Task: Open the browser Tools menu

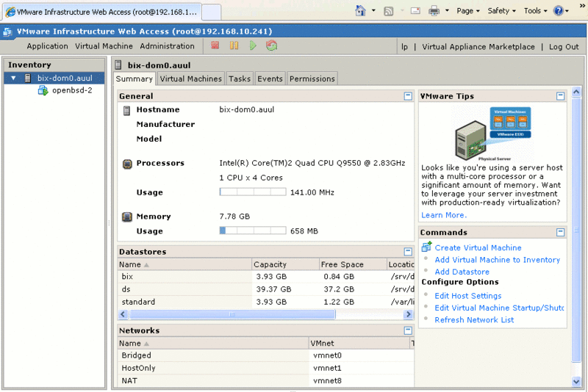Action: tap(536, 11)
